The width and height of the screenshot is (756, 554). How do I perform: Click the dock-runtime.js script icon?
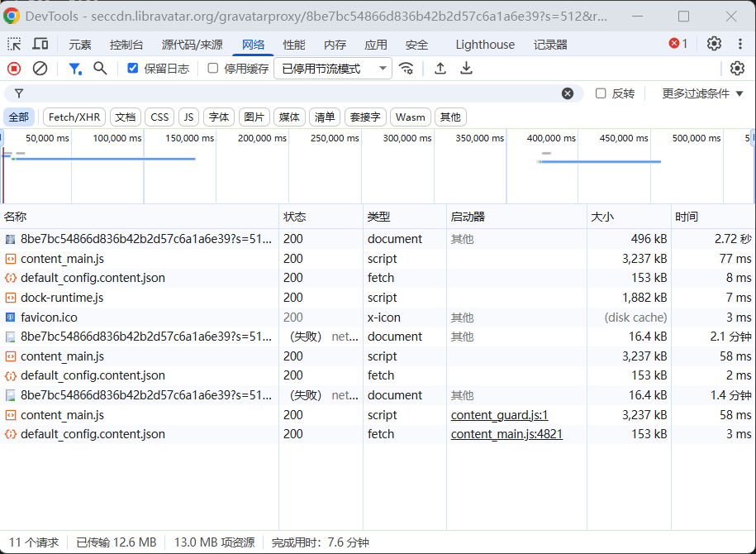point(10,298)
